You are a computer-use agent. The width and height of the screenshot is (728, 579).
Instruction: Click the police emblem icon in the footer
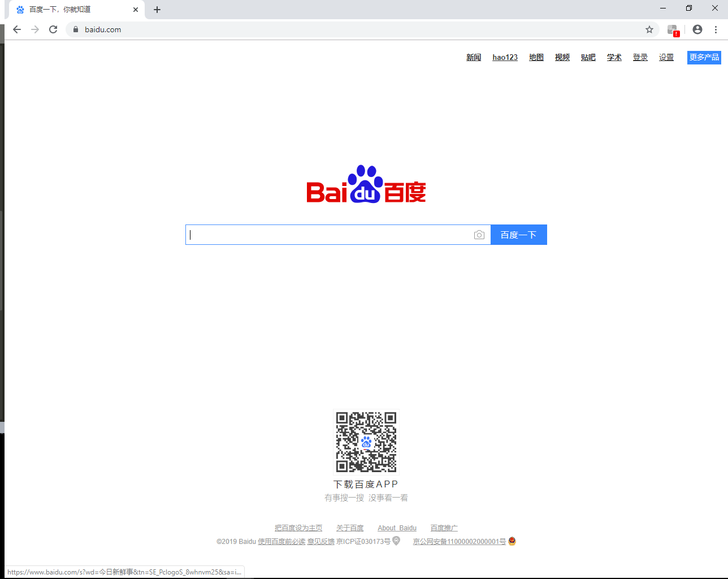click(x=512, y=541)
